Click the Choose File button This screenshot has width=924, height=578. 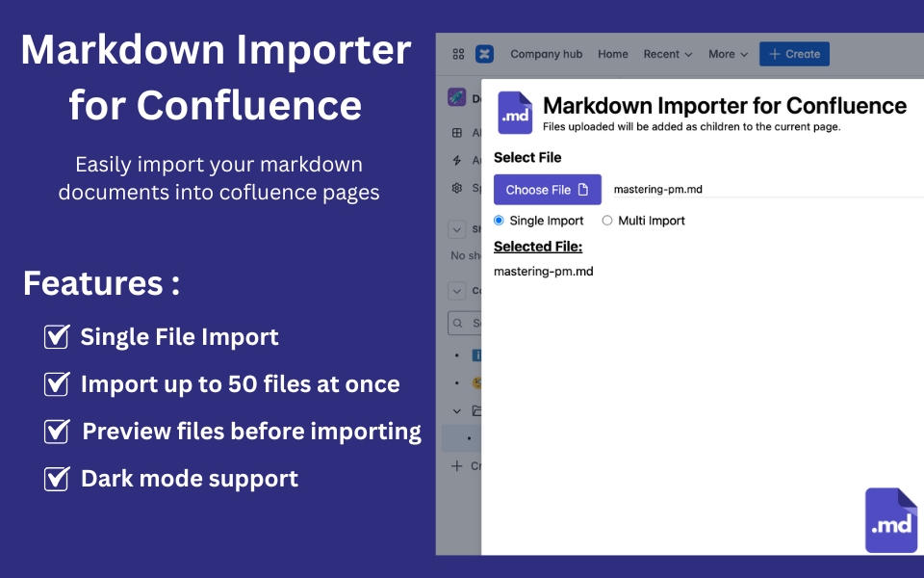click(546, 189)
